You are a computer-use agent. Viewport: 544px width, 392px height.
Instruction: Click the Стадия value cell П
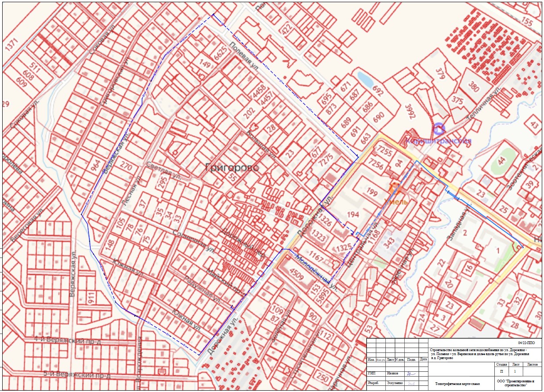(x=501, y=371)
